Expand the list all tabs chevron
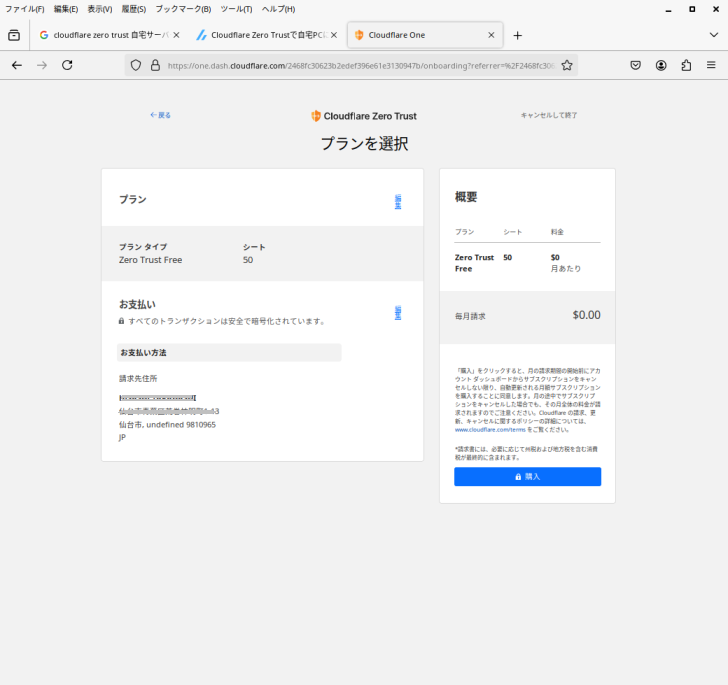This screenshot has width=728, height=685. tap(714, 35)
